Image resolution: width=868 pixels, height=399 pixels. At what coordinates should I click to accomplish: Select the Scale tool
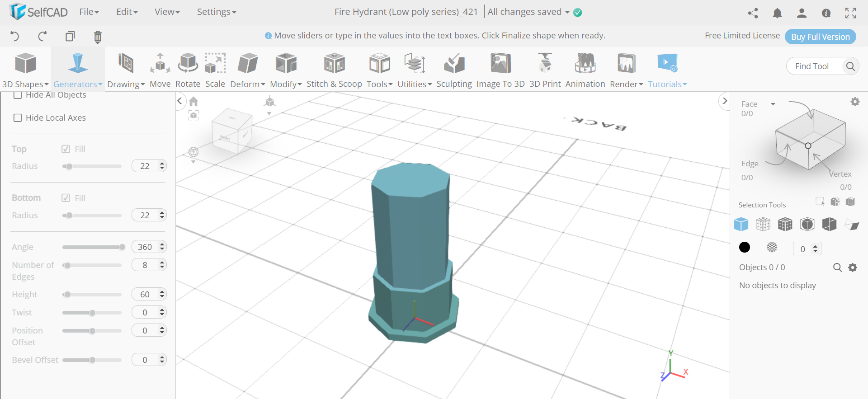pyautogui.click(x=215, y=70)
